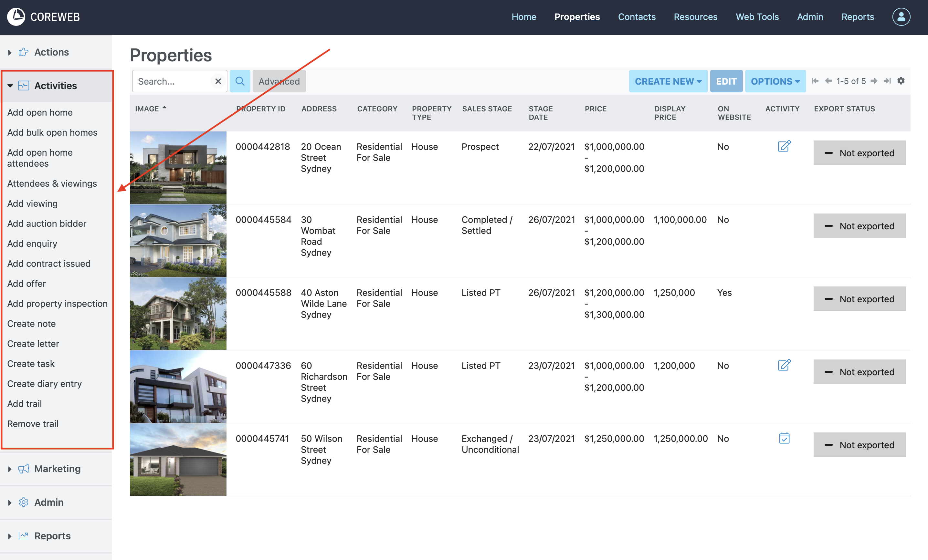Open the user profile avatar icon
This screenshot has width=928, height=560.
click(x=901, y=17)
